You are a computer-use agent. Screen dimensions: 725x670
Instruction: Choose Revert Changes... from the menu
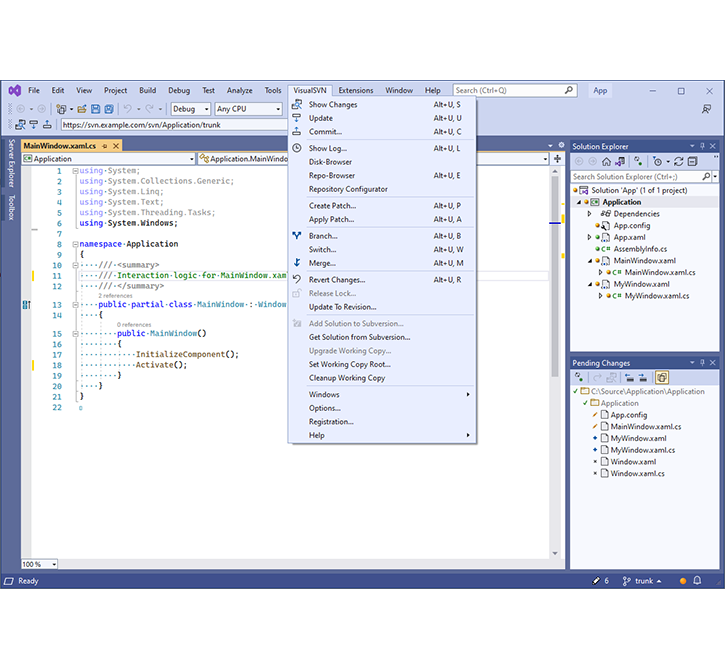pyautogui.click(x=382, y=280)
